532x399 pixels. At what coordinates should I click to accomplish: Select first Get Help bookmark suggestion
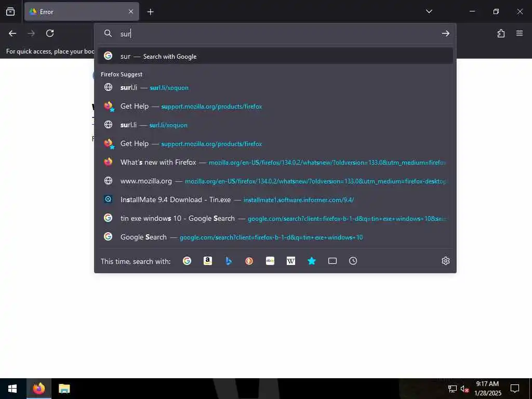click(x=275, y=106)
